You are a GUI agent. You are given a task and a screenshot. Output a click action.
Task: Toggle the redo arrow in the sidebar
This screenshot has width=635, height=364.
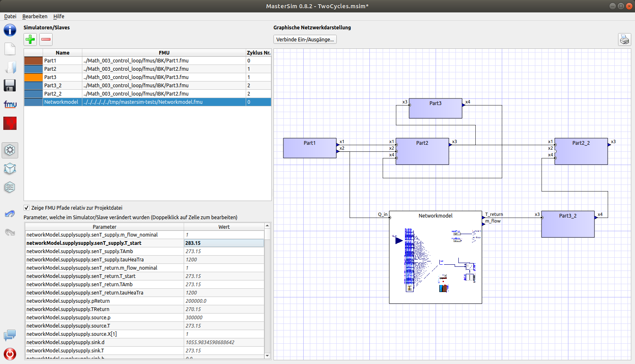(x=10, y=232)
